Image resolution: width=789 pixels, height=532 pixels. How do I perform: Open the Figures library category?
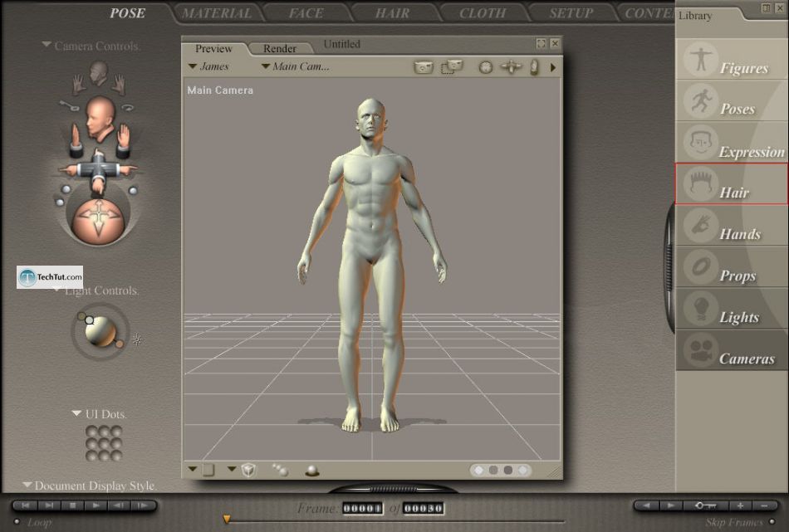point(732,59)
